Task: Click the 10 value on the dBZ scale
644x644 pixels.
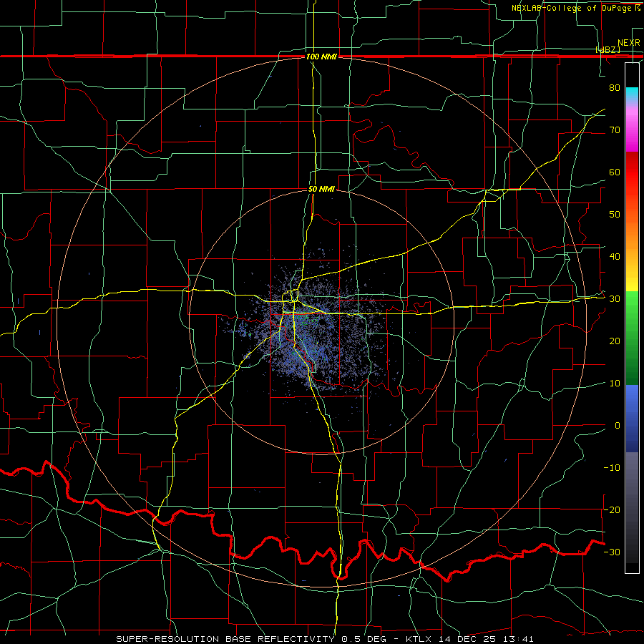Action: (615, 384)
